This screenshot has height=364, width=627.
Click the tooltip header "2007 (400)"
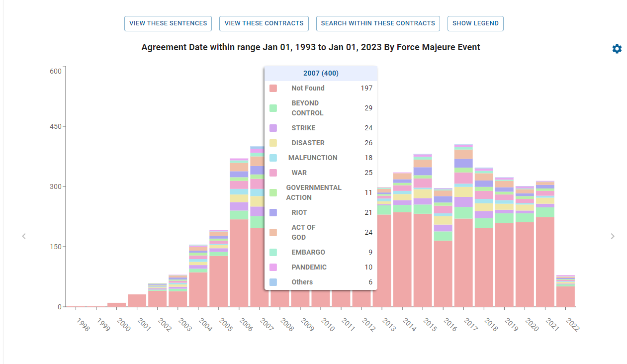pos(321,73)
